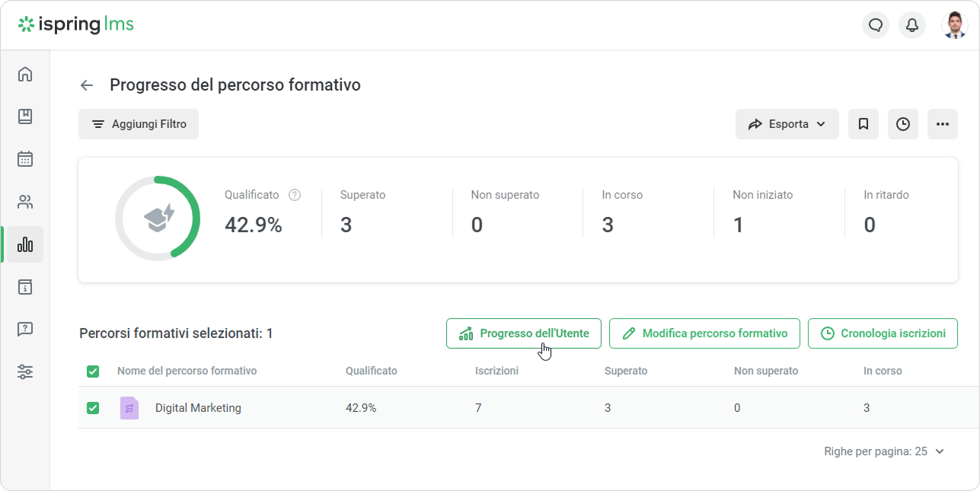Expand the Esporta dropdown
This screenshot has height=491, width=980.
click(787, 124)
